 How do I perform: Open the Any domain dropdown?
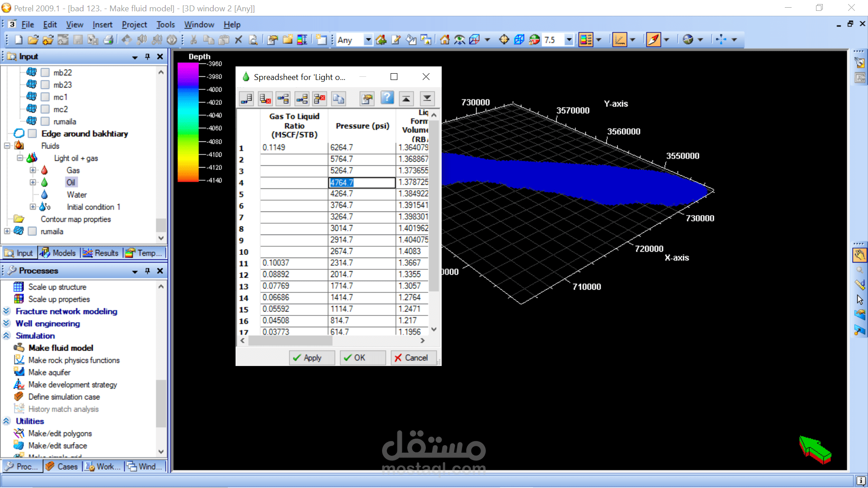(368, 40)
